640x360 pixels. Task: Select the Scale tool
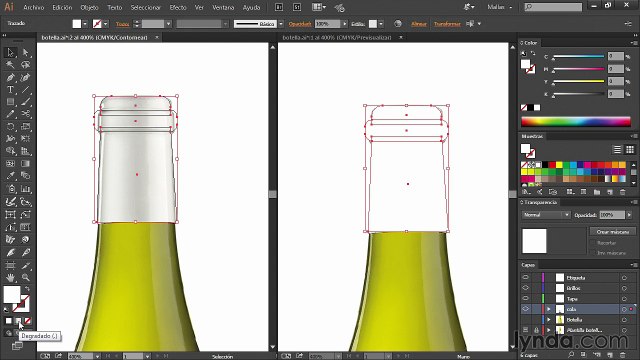tap(25, 127)
